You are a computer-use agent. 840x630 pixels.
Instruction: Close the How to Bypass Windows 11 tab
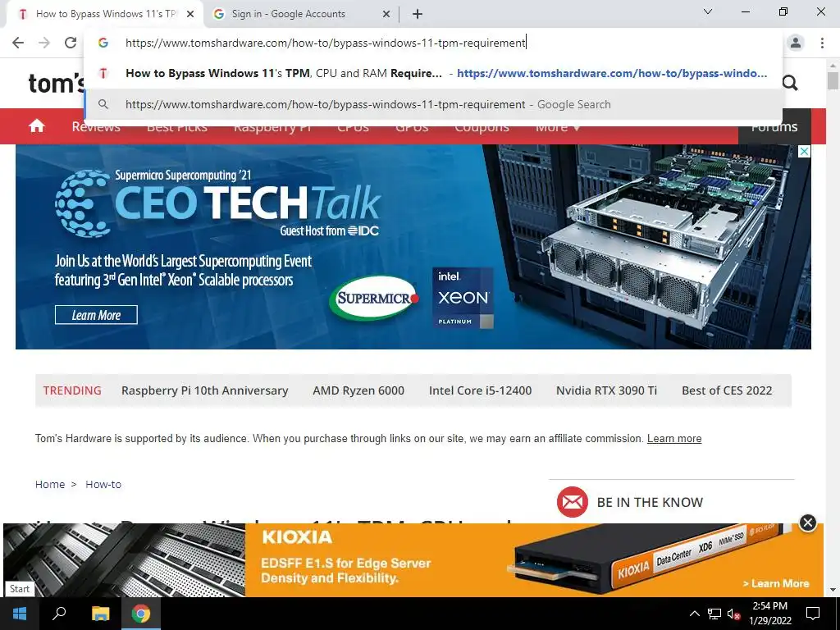click(190, 14)
